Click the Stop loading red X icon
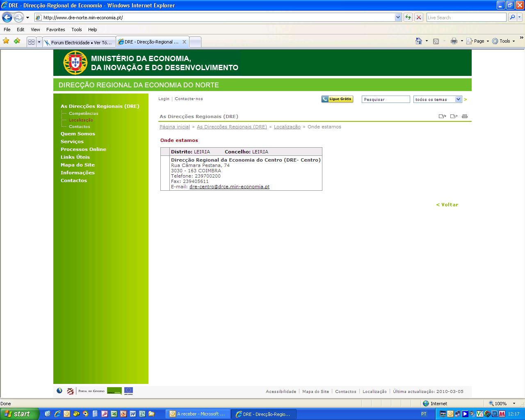The width and height of the screenshot is (525, 420). (x=418, y=18)
